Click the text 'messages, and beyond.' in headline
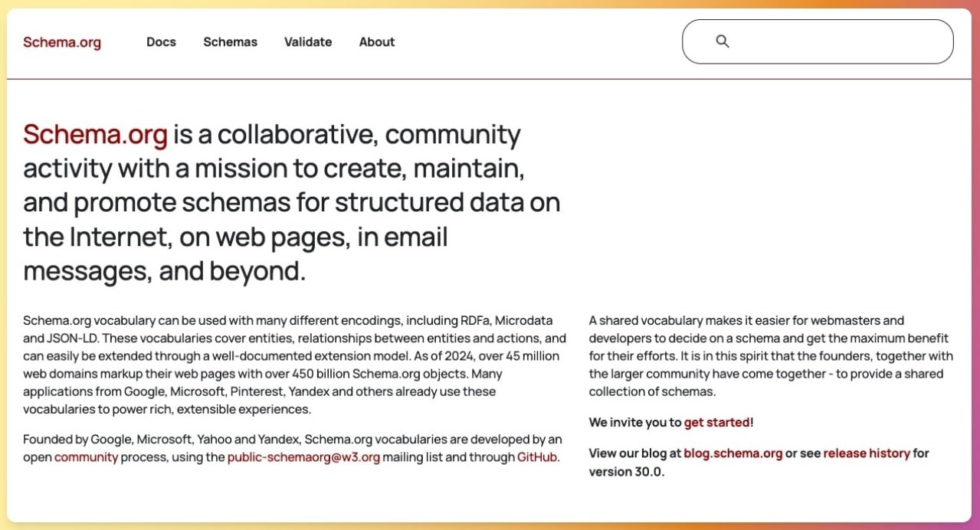Viewport: 980px width, 530px height. [x=165, y=271]
